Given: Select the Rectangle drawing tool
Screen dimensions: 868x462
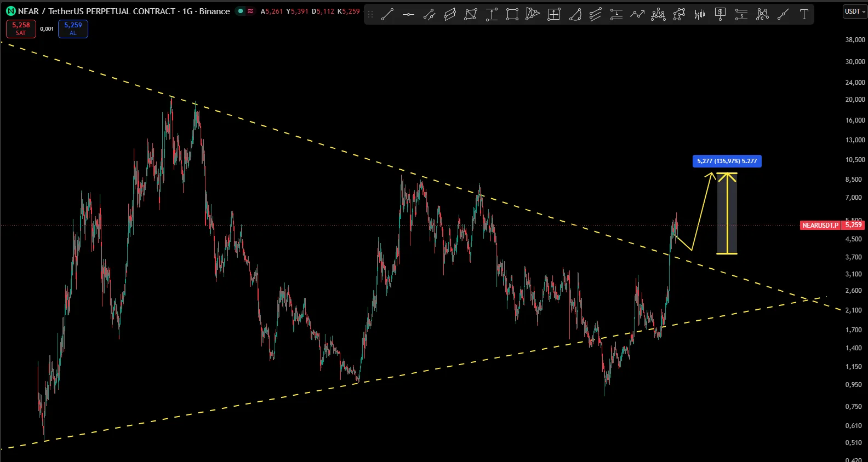Looking at the screenshot, I should [512, 15].
